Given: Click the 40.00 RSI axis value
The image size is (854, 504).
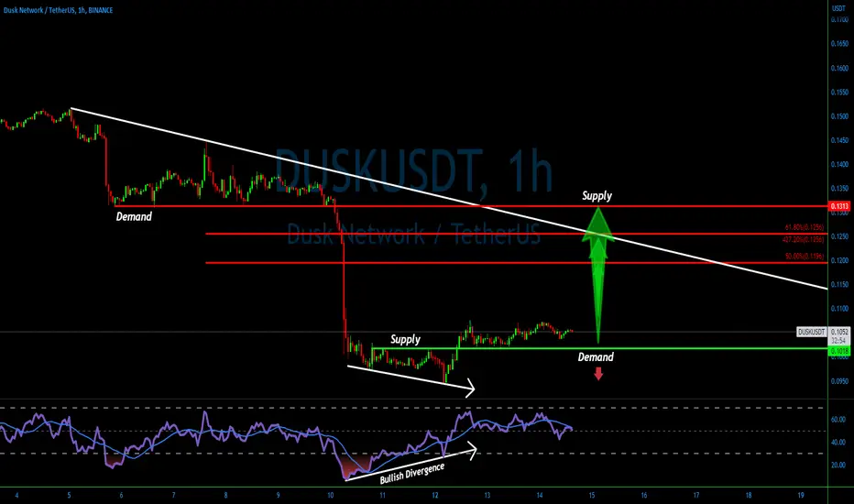Looking at the screenshot, I should [838, 443].
